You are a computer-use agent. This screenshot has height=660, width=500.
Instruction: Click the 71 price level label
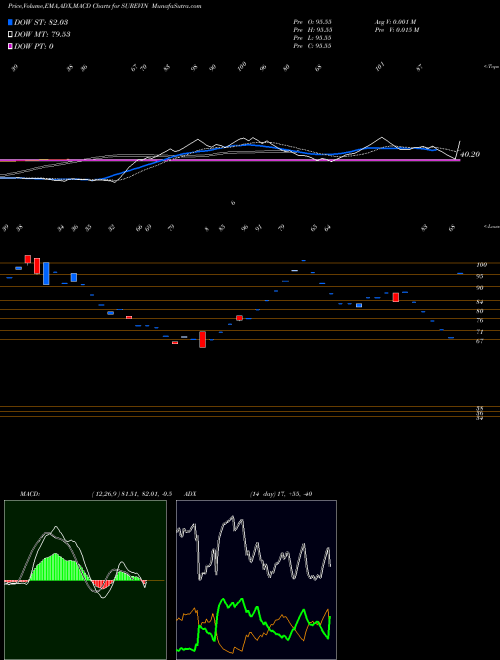tap(479, 332)
